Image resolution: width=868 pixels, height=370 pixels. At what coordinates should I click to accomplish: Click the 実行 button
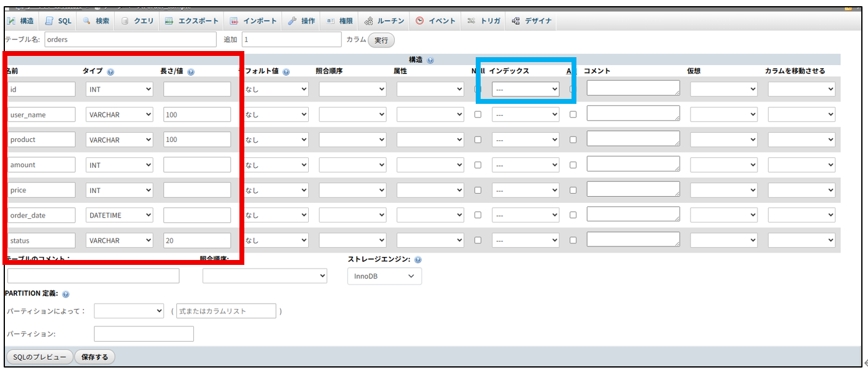click(381, 39)
